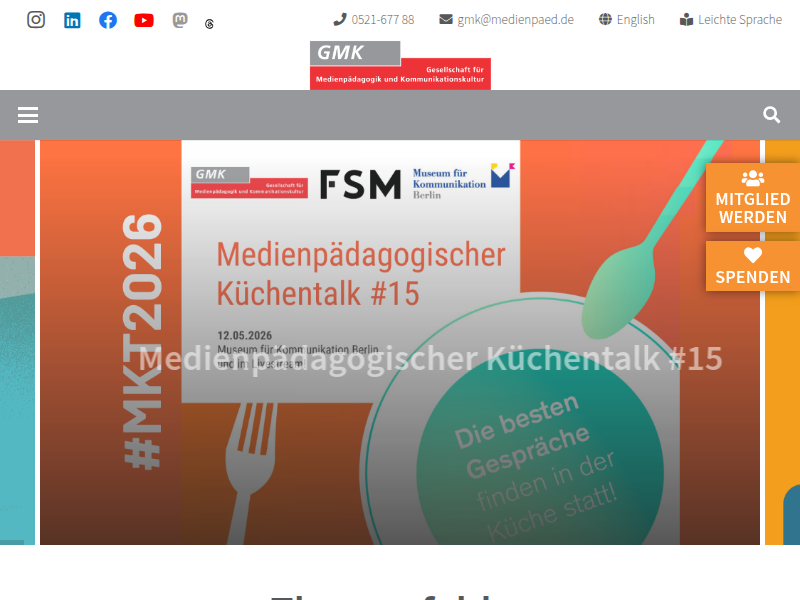
Task: Open the Medienpädagogischer Küchentalk #15 slide
Action: [400, 342]
